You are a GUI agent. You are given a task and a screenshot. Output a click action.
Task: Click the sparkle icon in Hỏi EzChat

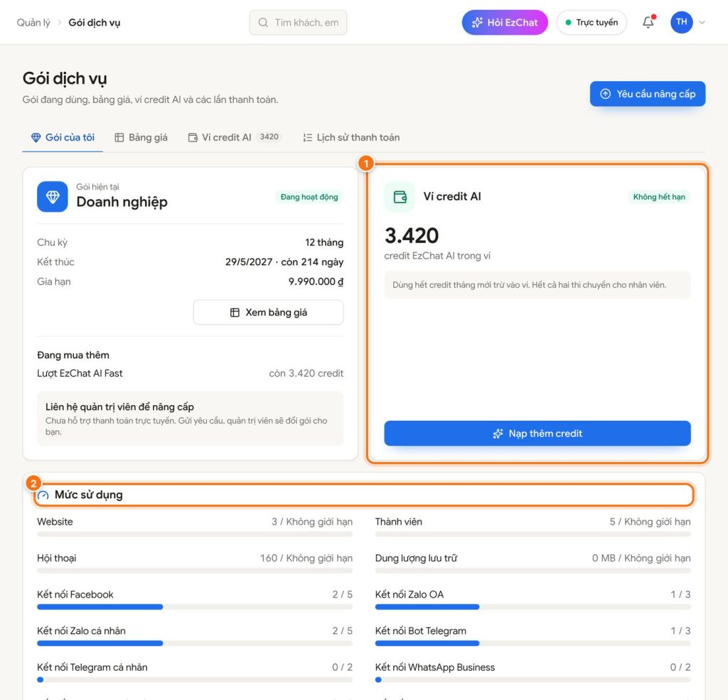(x=477, y=22)
